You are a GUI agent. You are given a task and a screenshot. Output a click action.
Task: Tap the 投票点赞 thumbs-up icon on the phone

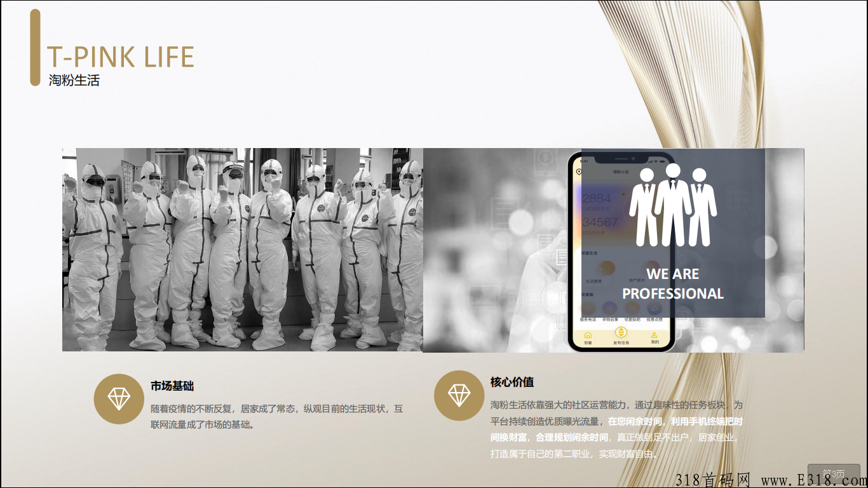coord(654,308)
